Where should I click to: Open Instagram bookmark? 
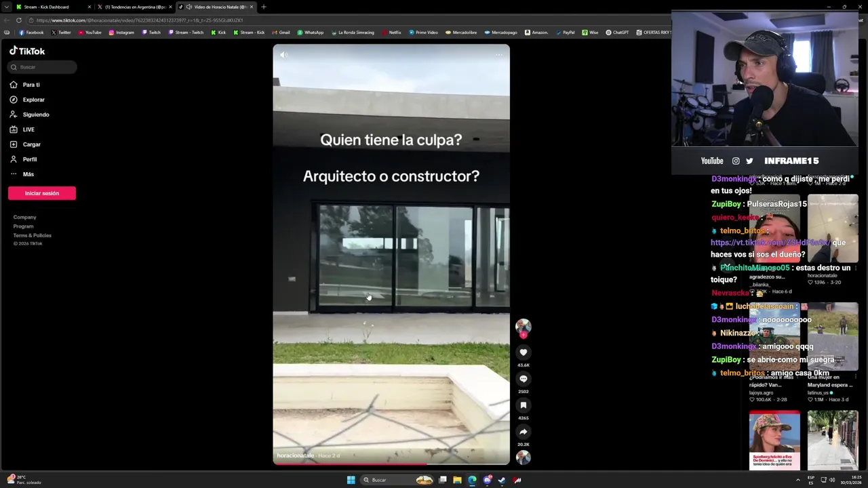[121, 33]
